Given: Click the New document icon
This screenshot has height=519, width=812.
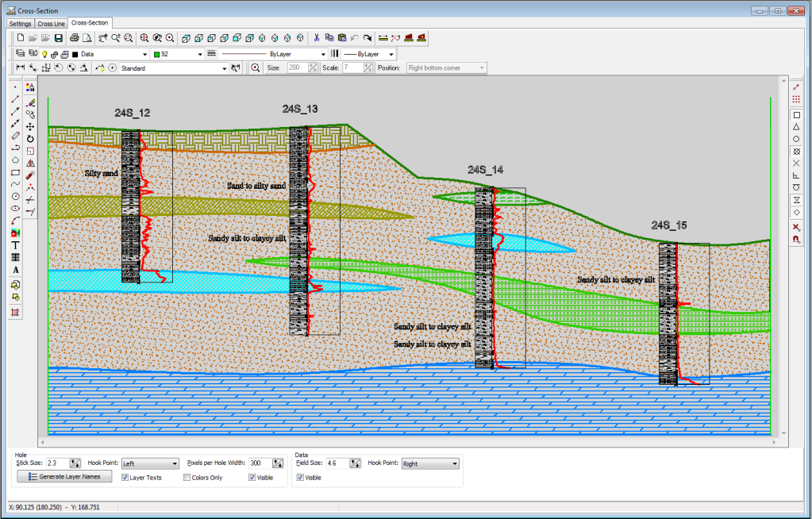Looking at the screenshot, I should 20,38.
